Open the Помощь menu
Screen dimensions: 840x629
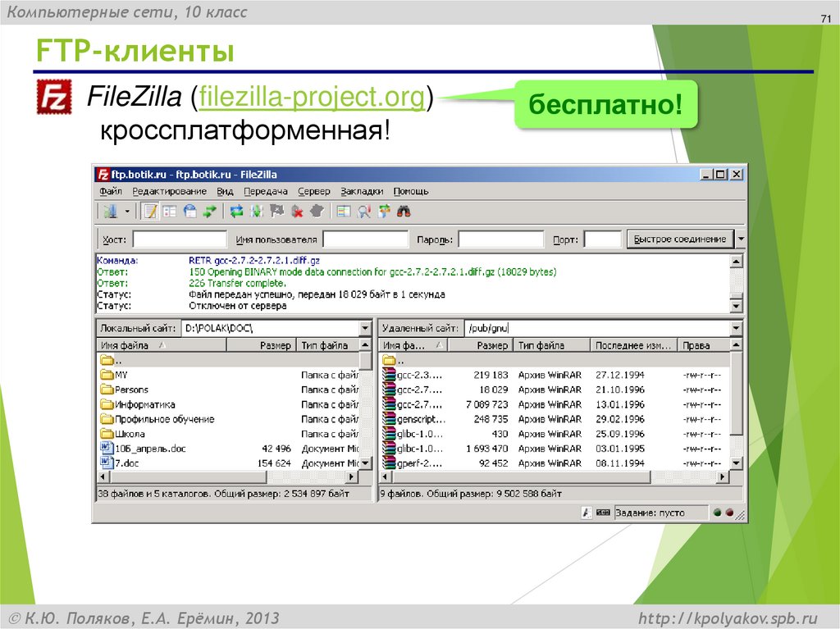[411, 191]
